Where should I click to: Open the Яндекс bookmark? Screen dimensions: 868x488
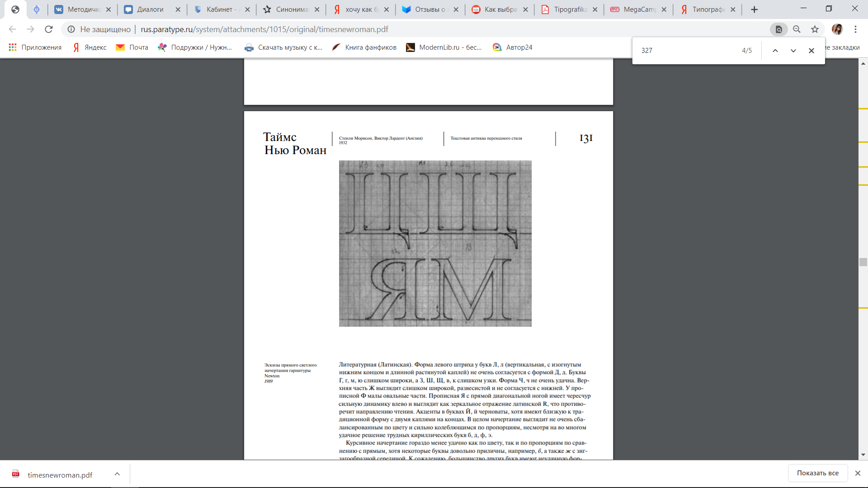90,47
